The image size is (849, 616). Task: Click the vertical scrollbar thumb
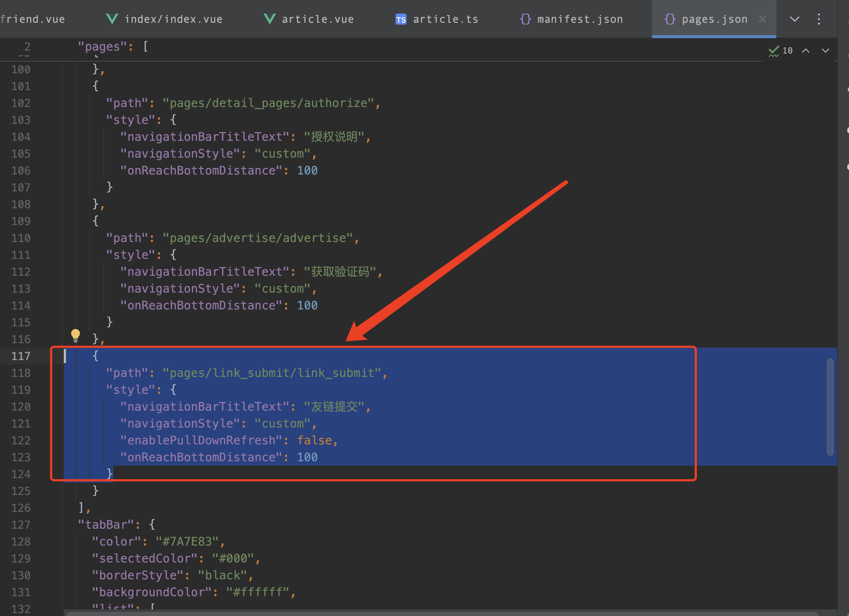(830, 406)
